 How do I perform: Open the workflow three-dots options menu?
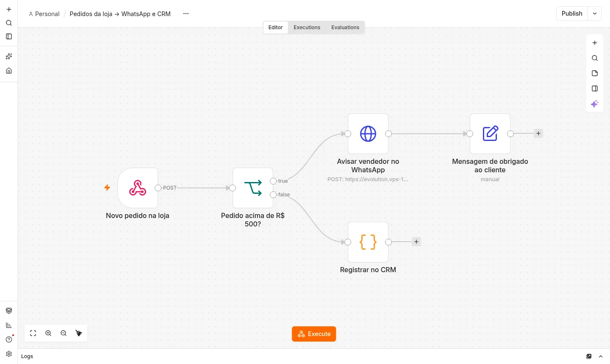(186, 14)
